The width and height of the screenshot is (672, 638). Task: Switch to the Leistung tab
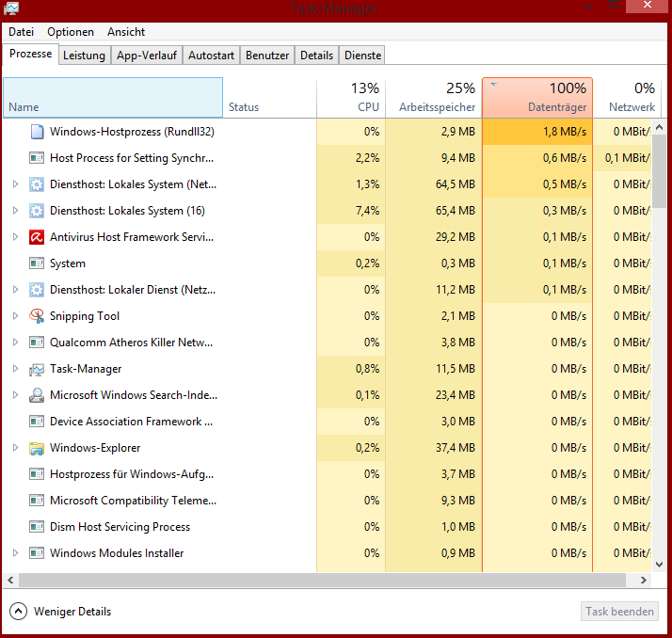(x=84, y=56)
